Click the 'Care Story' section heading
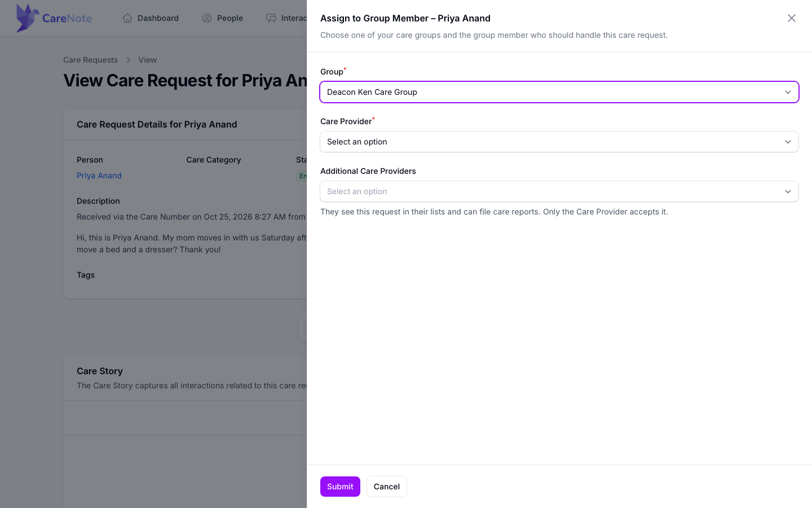 tap(100, 371)
